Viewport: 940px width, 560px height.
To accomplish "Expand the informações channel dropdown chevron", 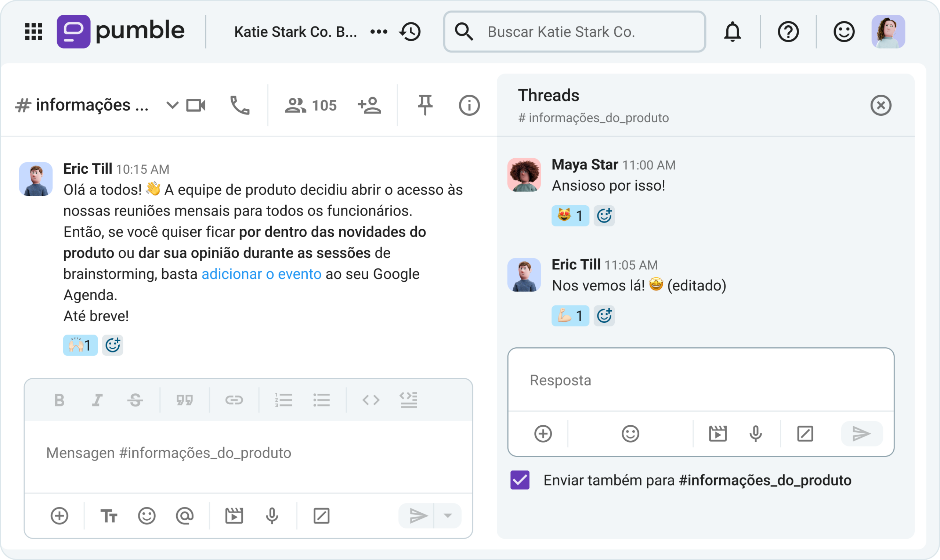I will 172,105.
